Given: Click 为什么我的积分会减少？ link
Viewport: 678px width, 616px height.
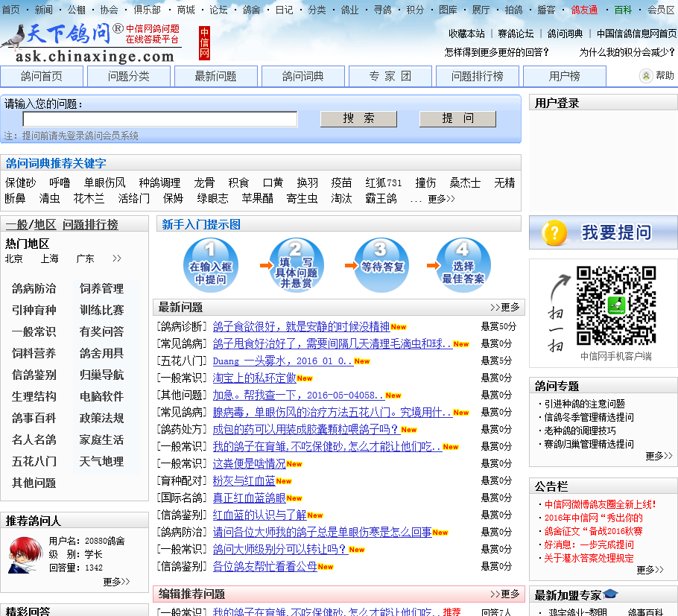Looking at the screenshot, I should (627, 52).
